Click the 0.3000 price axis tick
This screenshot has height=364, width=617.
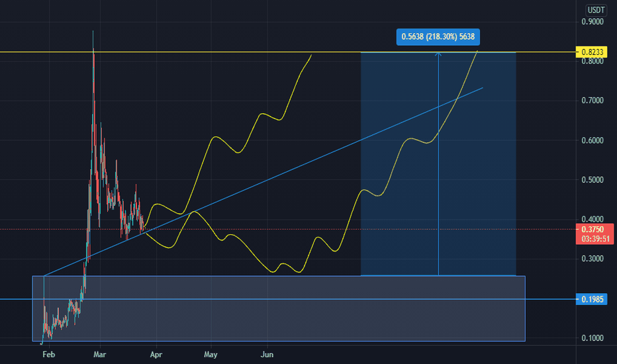coord(593,259)
